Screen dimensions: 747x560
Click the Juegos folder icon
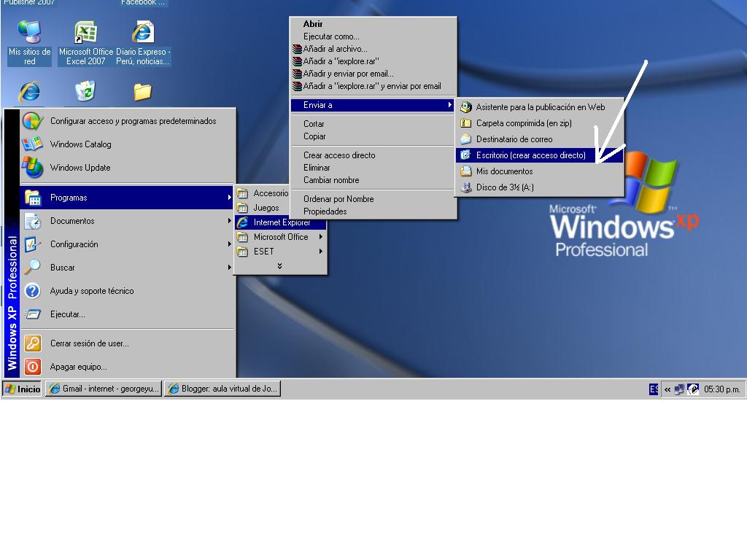click(x=242, y=208)
